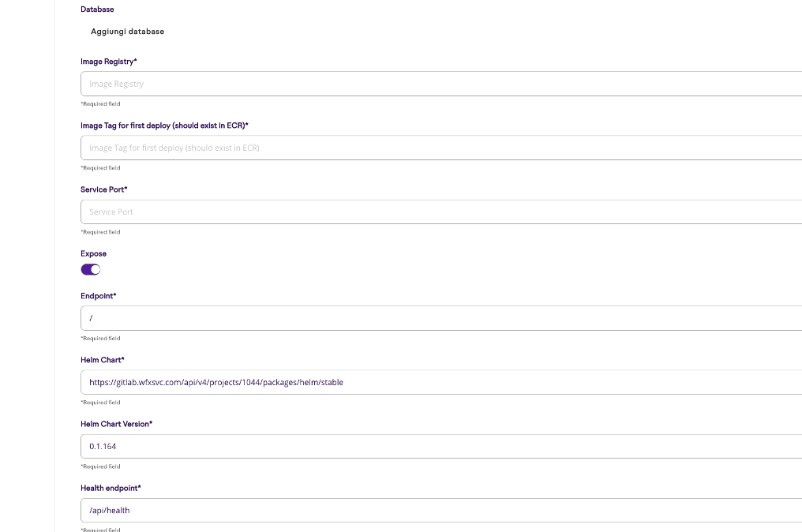Select the Endpoint field containing a slash
Viewport: 802px width, 532px height.
pos(316,317)
